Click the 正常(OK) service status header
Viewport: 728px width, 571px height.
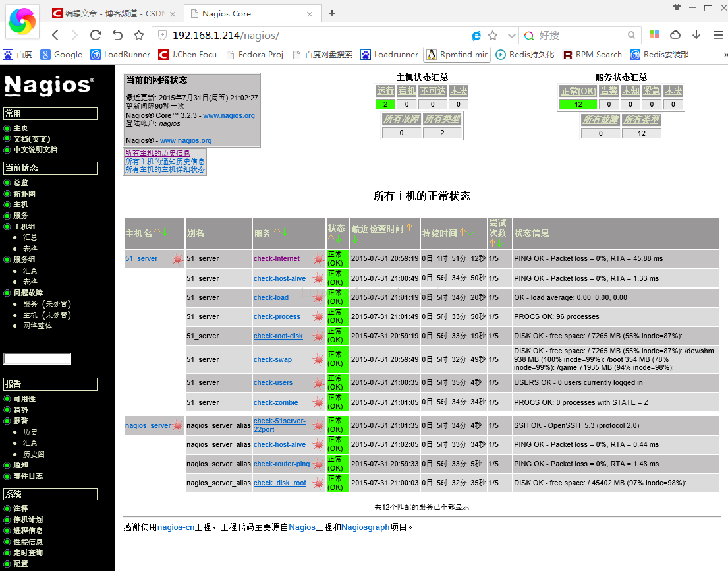(578, 90)
